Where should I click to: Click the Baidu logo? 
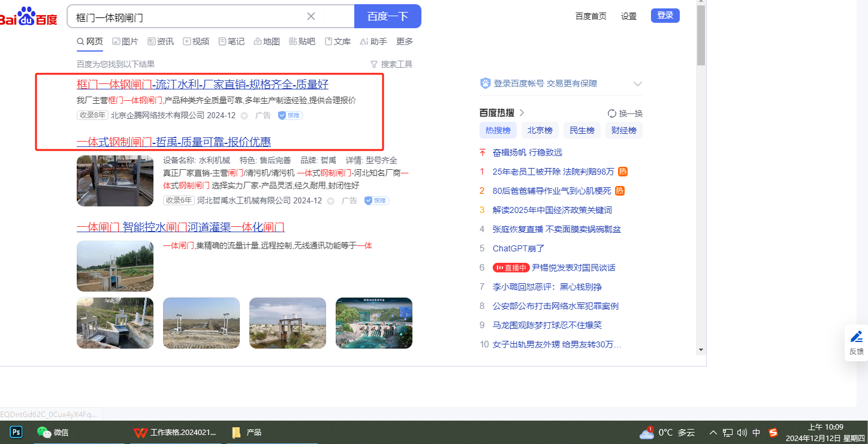click(28, 16)
